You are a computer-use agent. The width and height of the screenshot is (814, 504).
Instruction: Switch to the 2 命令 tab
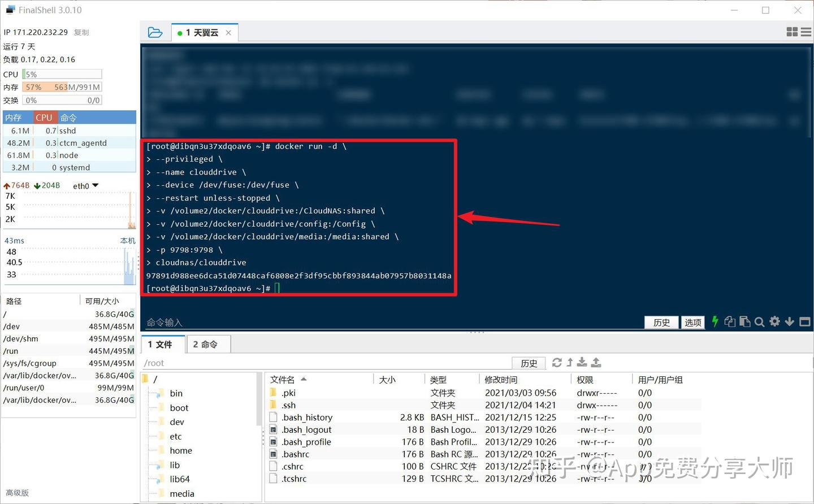tap(208, 344)
